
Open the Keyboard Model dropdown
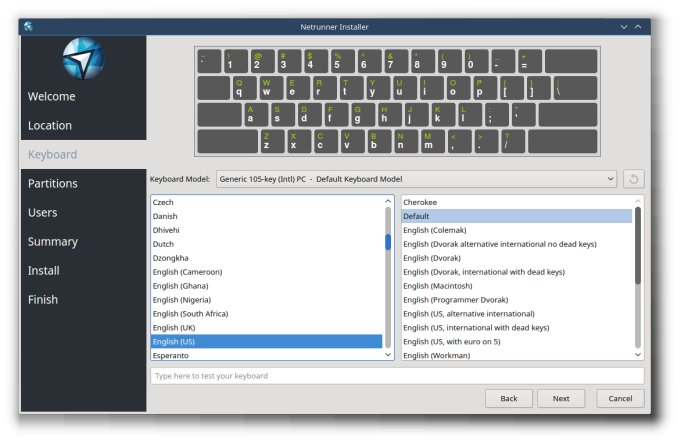pyautogui.click(x=416, y=179)
